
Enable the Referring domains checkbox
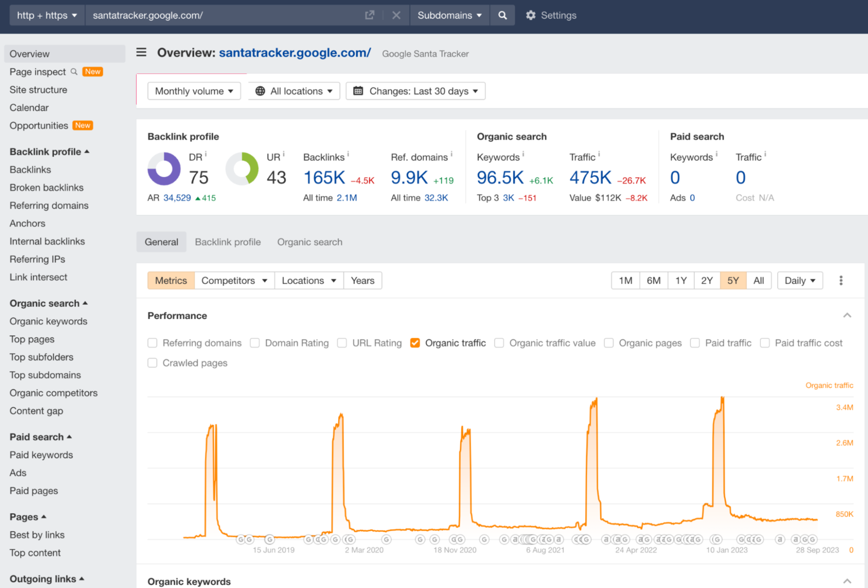pyautogui.click(x=152, y=343)
